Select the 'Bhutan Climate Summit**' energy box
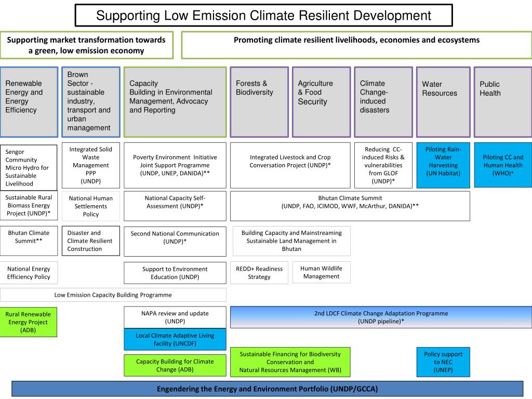532x399 pixels. [x=29, y=241]
